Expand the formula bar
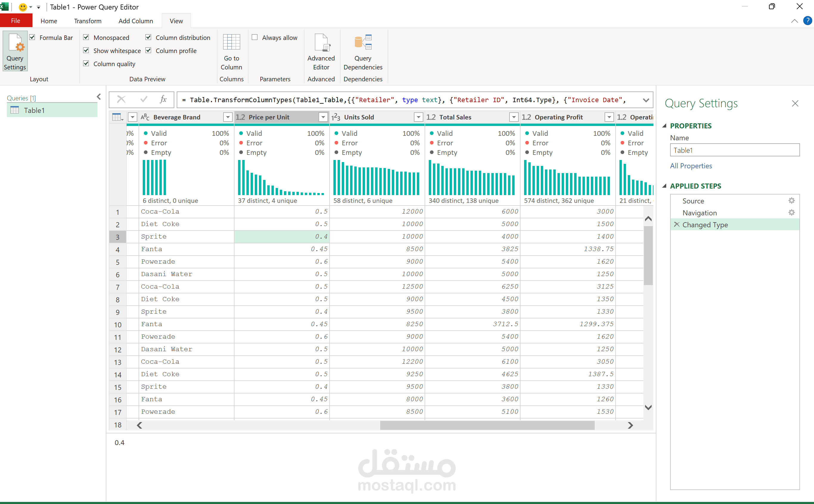The width and height of the screenshot is (814, 504). click(646, 100)
